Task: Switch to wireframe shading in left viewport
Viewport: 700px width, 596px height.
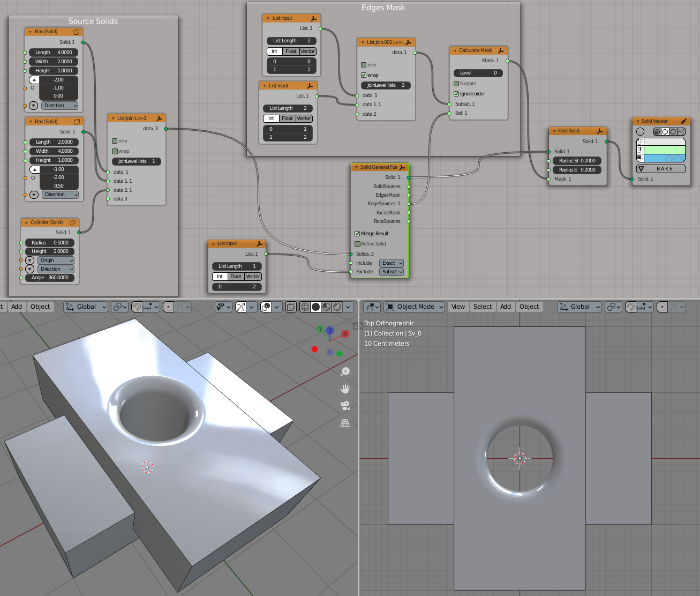Action: click(x=305, y=307)
